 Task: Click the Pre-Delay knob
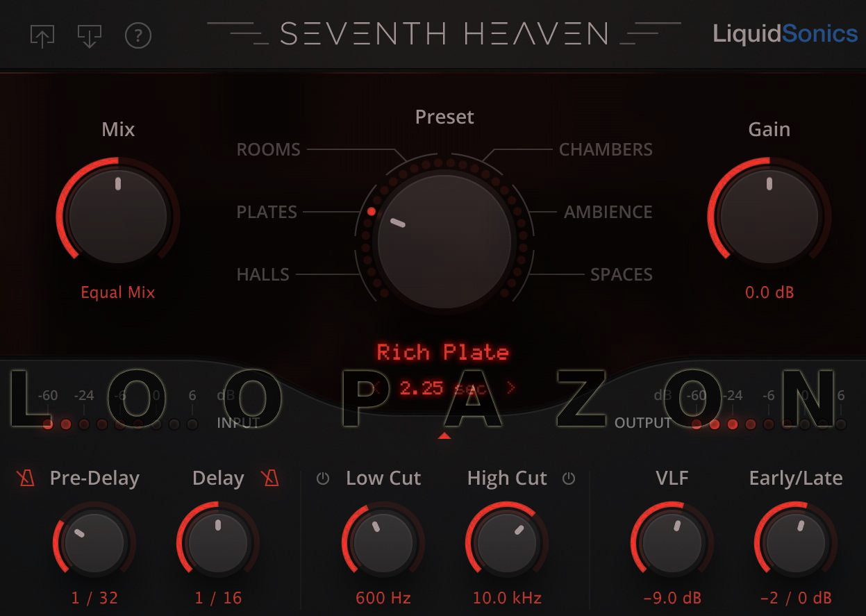94,544
